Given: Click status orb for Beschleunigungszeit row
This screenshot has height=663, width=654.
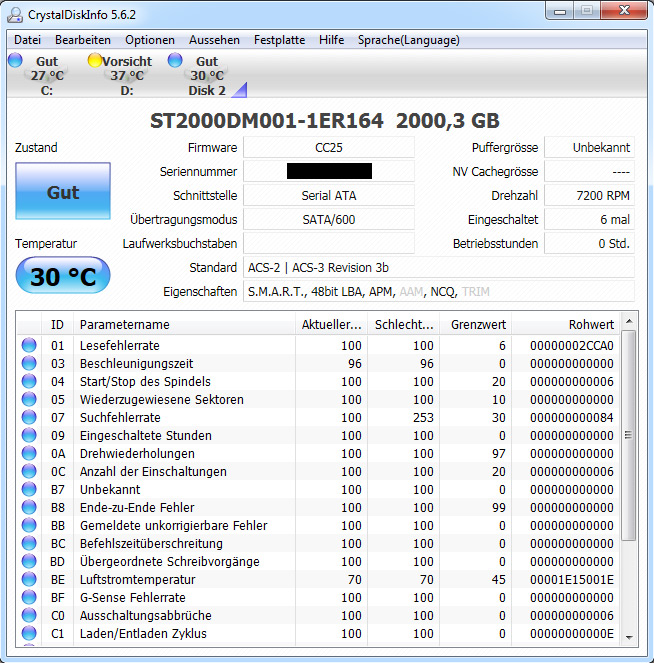Looking at the screenshot, I should pyautogui.click(x=29, y=363).
